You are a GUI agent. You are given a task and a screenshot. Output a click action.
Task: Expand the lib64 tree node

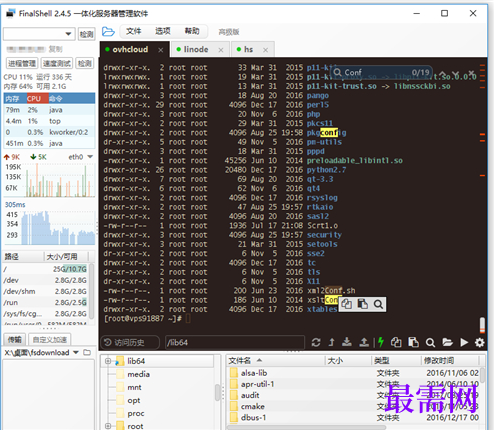(x=108, y=361)
